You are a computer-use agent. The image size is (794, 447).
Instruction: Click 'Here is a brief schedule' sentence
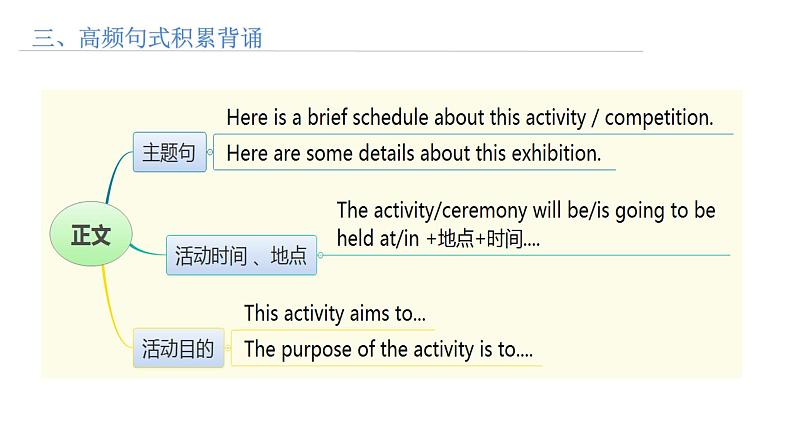pos(469,117)
